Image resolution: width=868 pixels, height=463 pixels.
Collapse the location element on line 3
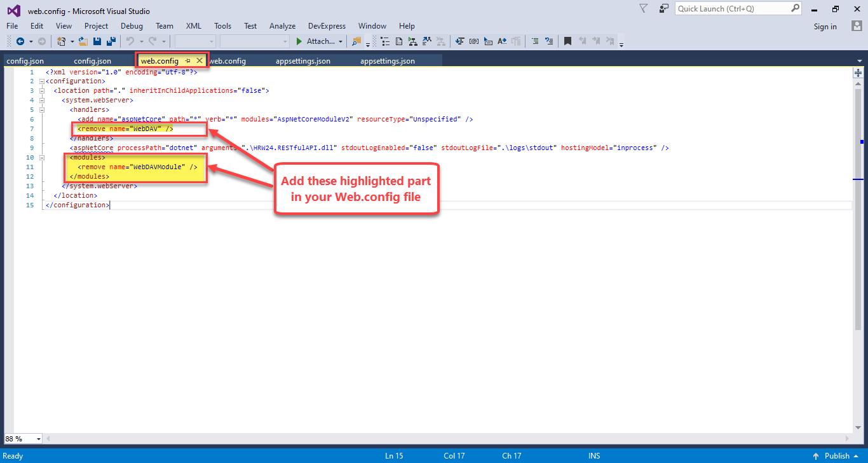[x=42, y=90]
